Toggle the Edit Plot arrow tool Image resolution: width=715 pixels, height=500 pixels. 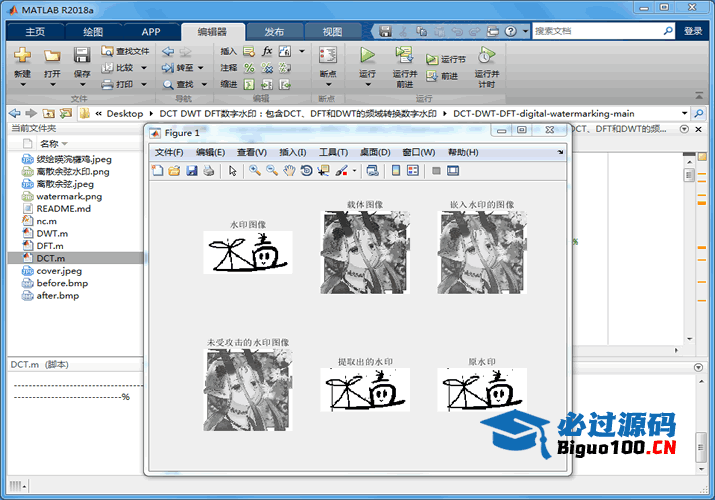[232, 171]
